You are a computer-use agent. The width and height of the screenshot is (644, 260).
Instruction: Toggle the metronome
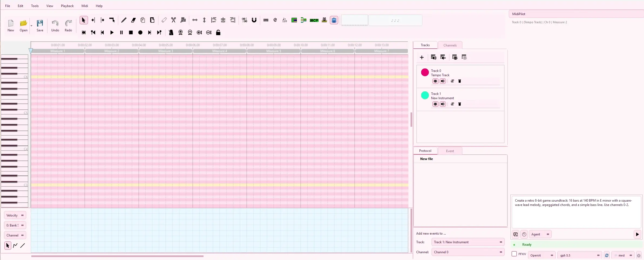click(171, 32)
